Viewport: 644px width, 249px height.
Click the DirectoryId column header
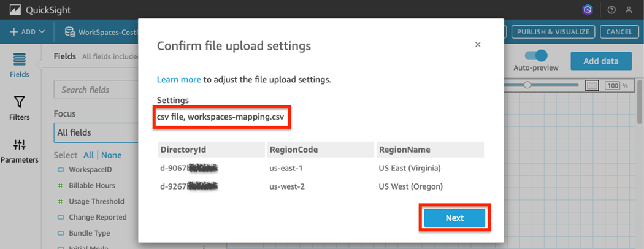point(211,150)
